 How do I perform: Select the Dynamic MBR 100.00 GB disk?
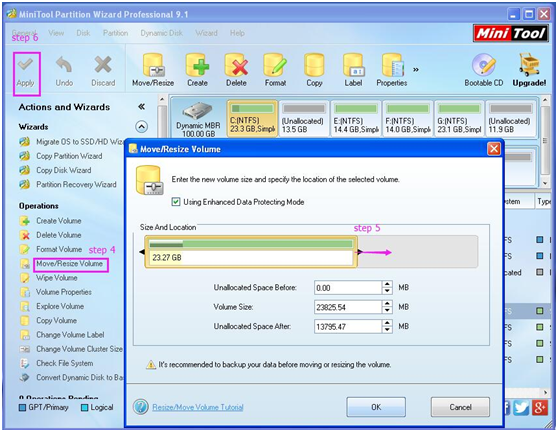(x=198, y=119)
